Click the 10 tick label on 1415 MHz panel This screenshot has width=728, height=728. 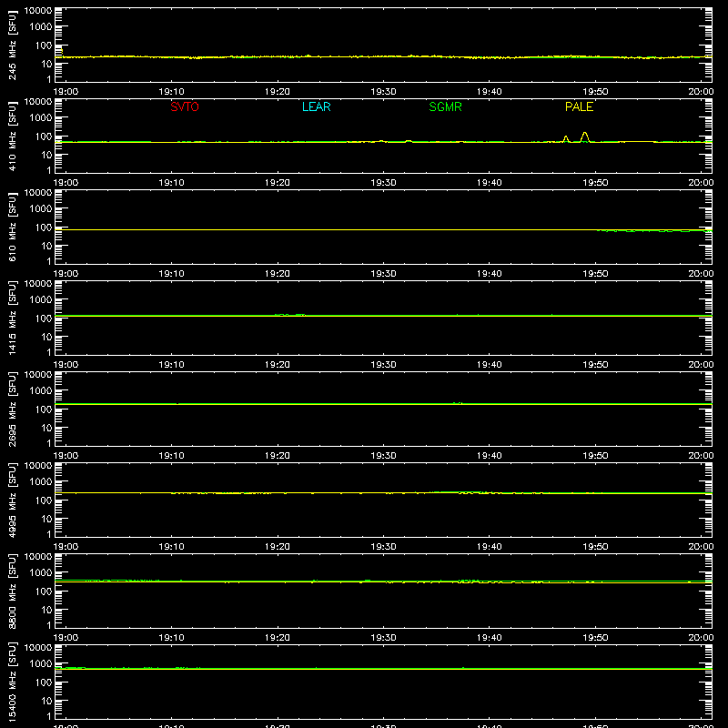pos(46,337)
